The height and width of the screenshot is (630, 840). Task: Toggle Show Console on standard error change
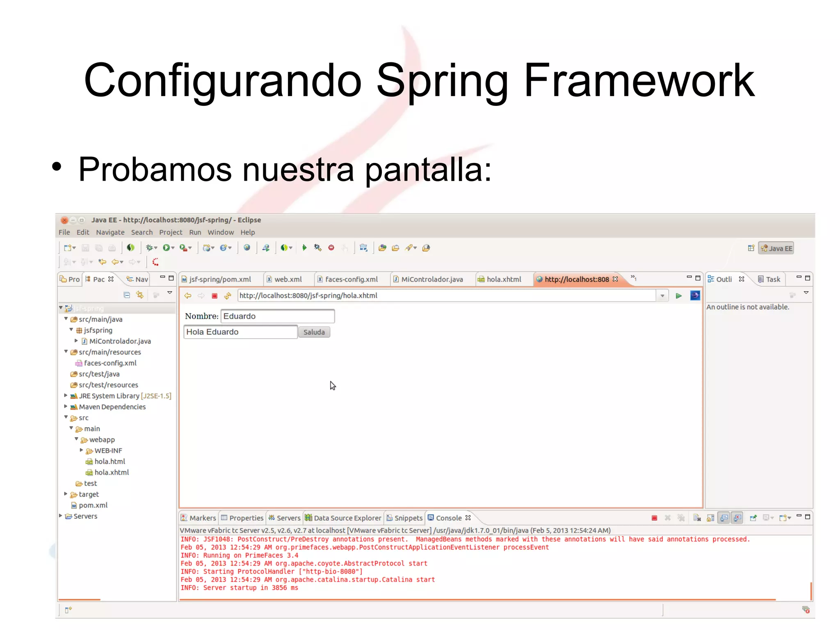[737, 518]
